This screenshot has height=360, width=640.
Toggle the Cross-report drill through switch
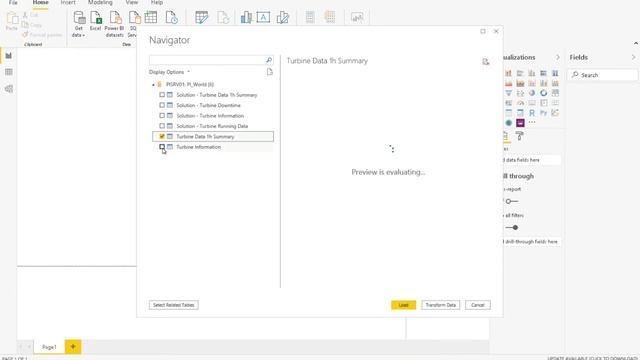511,201
